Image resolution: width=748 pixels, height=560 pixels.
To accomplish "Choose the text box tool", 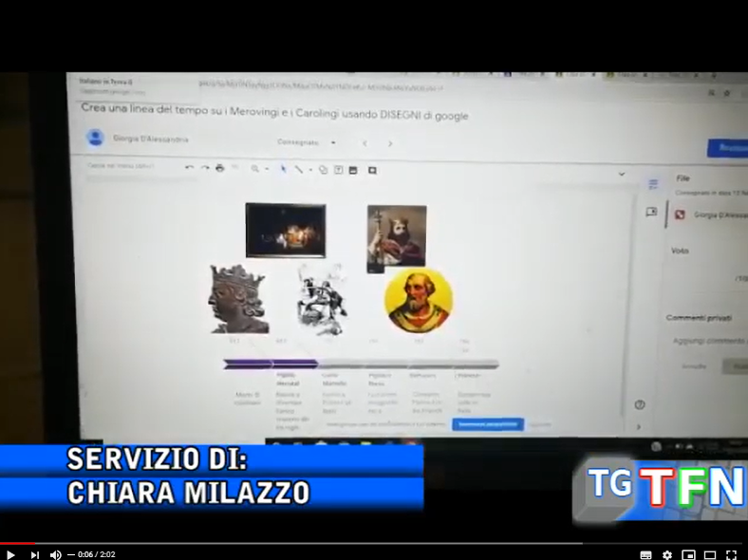I will tap(338, 170).
